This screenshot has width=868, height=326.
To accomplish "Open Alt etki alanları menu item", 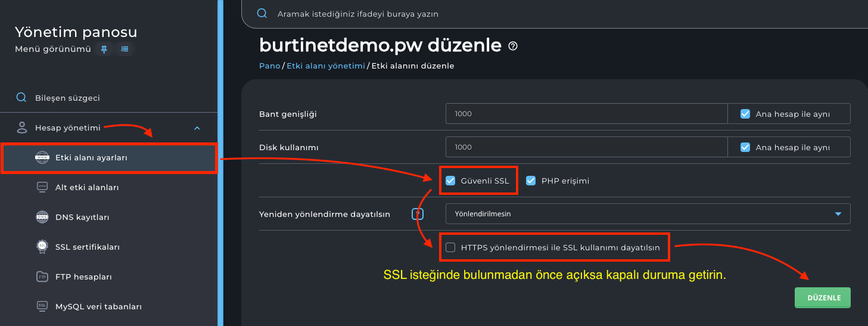I will tap(87, 187).
